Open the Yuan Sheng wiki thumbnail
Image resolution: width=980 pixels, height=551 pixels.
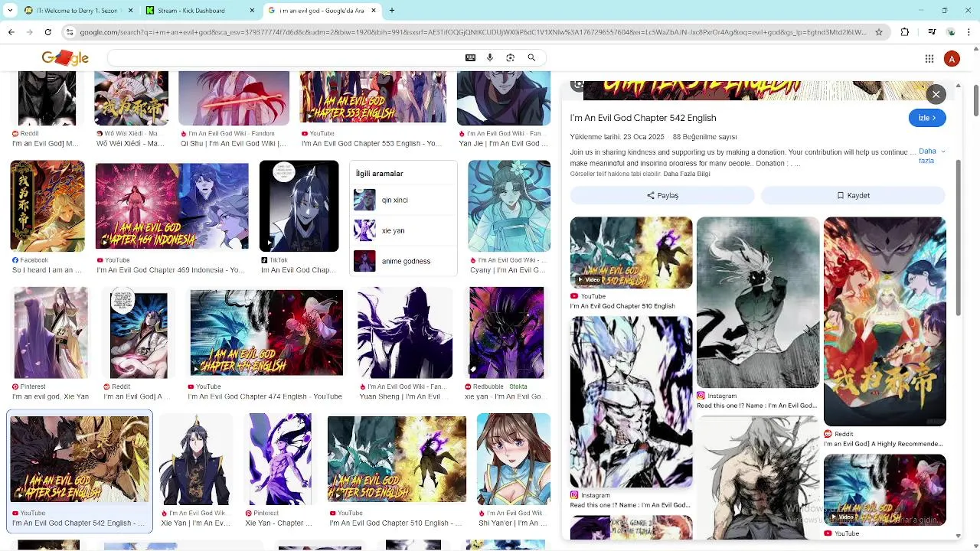click(x=405, y=333)
